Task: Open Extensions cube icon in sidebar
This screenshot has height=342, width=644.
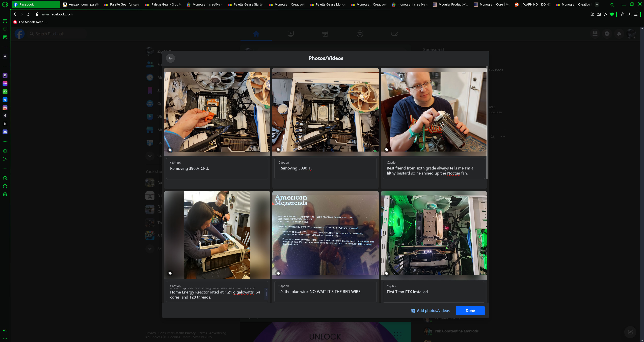Action: tap(5, 186)
